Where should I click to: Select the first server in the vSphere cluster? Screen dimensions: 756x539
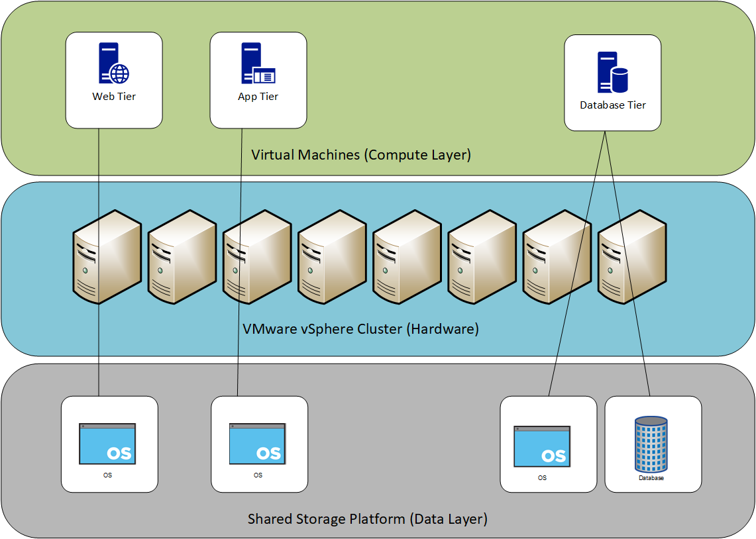click(107, 257)
